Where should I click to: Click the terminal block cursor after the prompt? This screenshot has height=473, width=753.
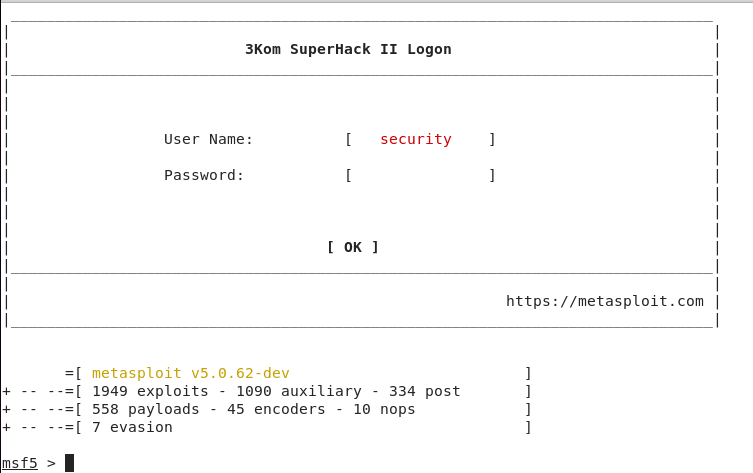click(x=70, y=463)
